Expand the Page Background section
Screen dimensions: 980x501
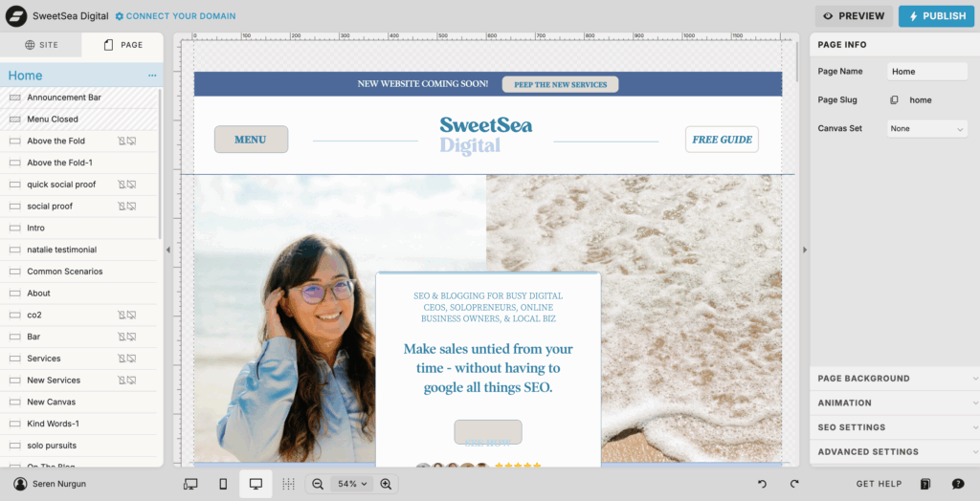tap(895, 379)
